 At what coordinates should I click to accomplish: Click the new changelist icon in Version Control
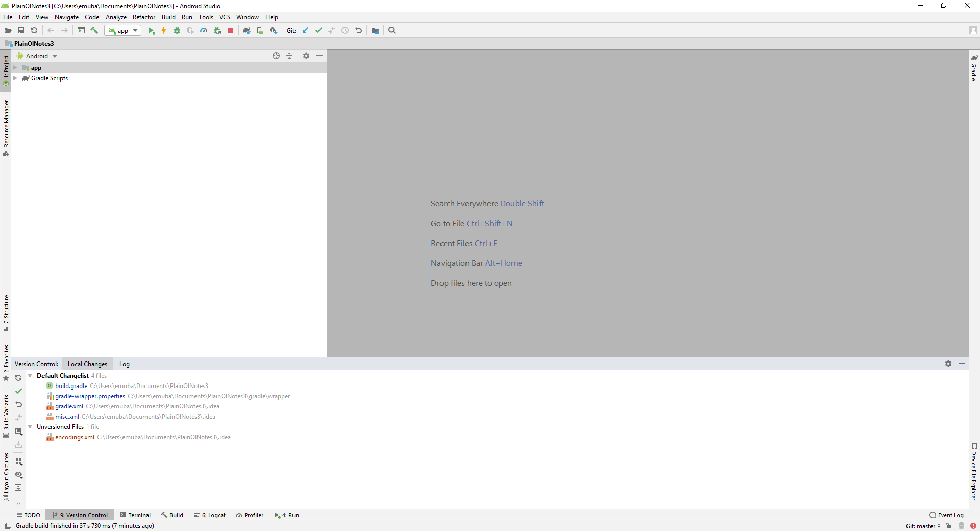pos(18,431)
